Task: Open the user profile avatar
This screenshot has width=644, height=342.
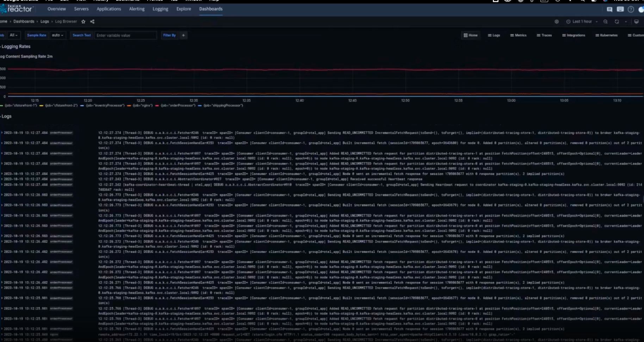Action: 641,9
